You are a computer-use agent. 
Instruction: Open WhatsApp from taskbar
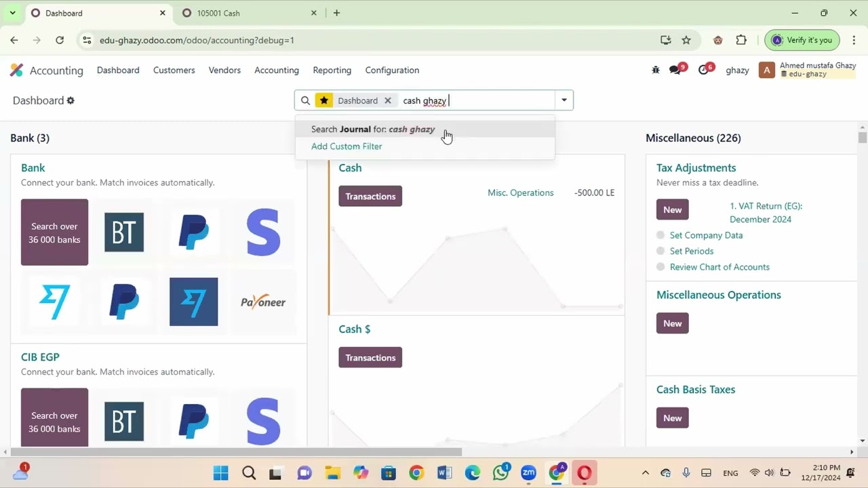click(502, 473)
